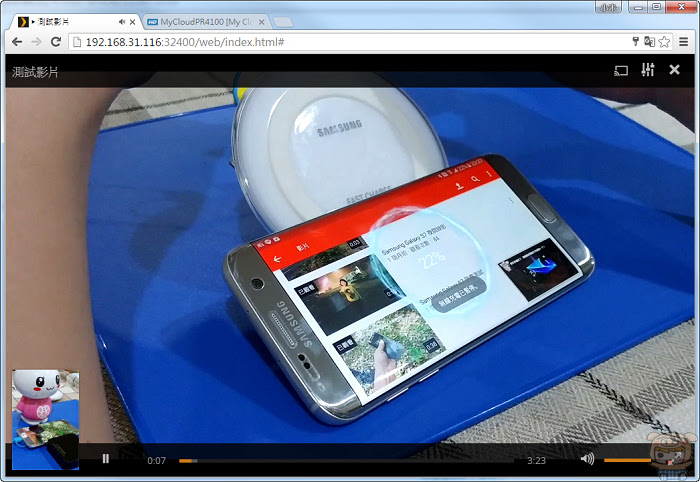Open the Chrome hamburger menu
The height and width of the screenshot is (482, 700).
(x=683, y=42)
